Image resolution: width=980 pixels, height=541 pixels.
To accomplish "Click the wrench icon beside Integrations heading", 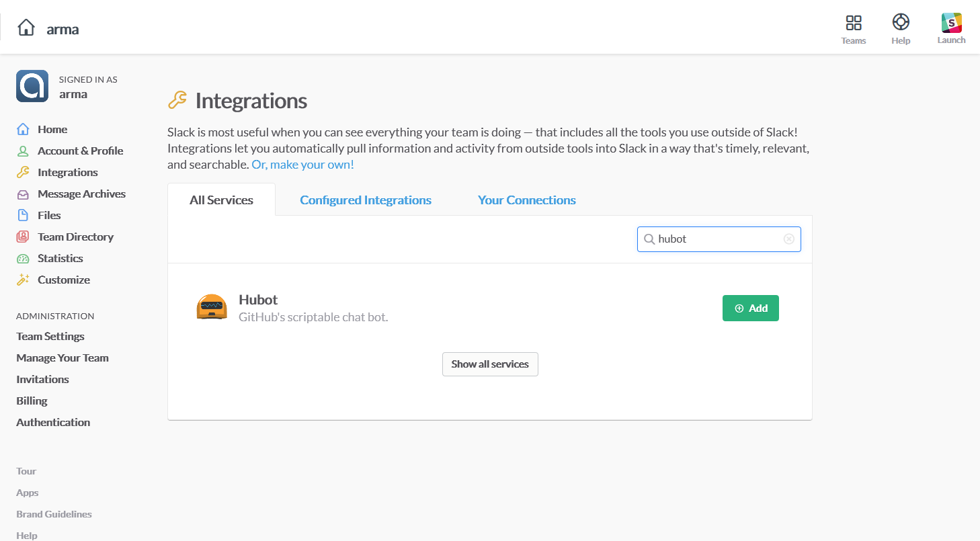I will [177, 101].
